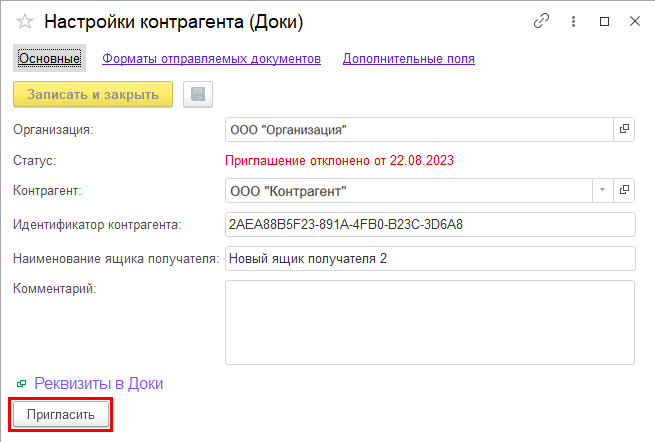Viewport: 655px width, 442px height.
Task: Close the Настройки контрагента window
Action: coord(635,21)
